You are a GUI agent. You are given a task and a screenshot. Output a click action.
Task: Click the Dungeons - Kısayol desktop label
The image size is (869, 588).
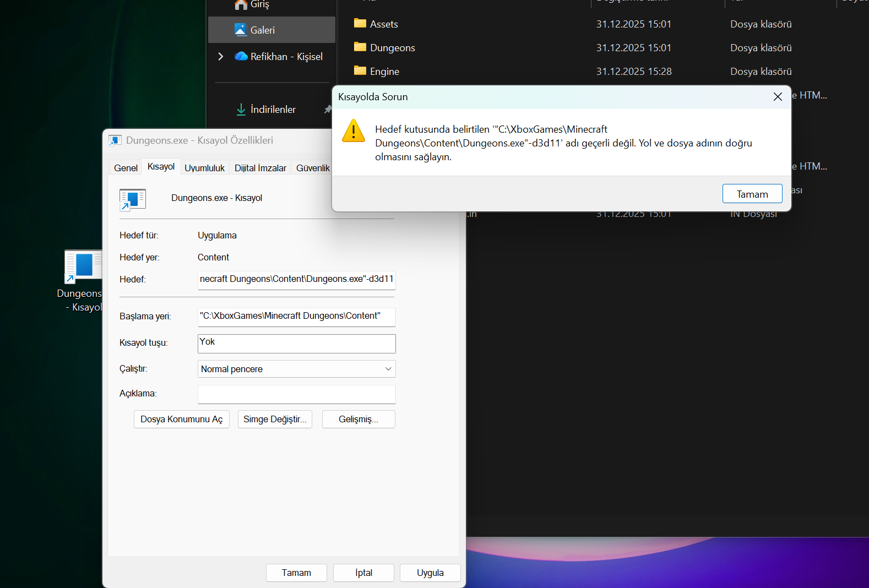click(x=80, y=300)
